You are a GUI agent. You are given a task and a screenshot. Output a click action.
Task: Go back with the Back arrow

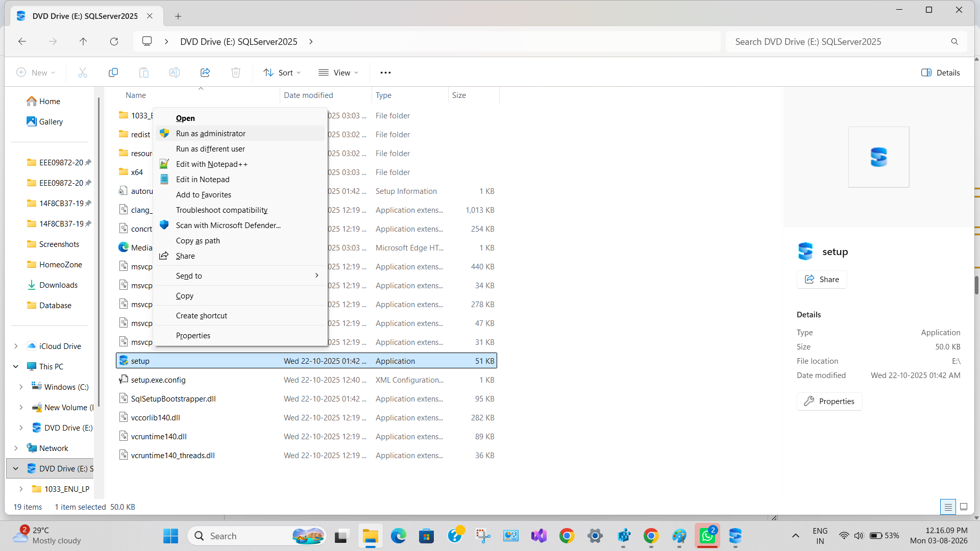(x=22, y=41)
